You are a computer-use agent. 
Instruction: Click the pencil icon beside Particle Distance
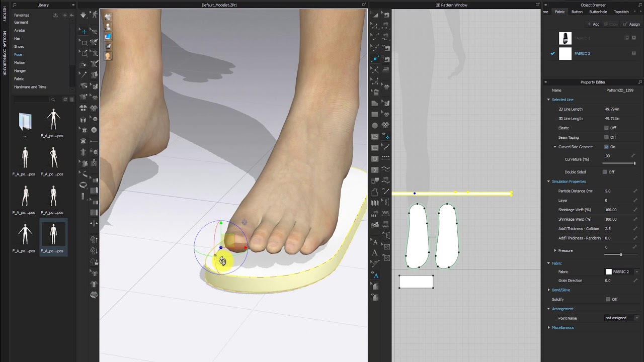click(635, 191)
